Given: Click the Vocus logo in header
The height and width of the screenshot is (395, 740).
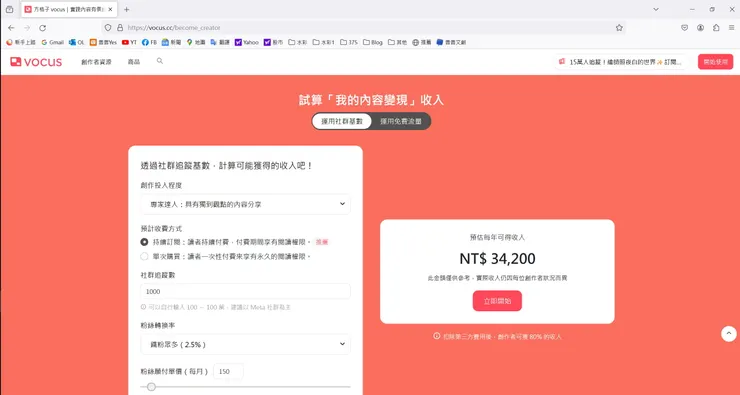Looking at the screenshot, I should pyautogui.click(x=36, y=62).
